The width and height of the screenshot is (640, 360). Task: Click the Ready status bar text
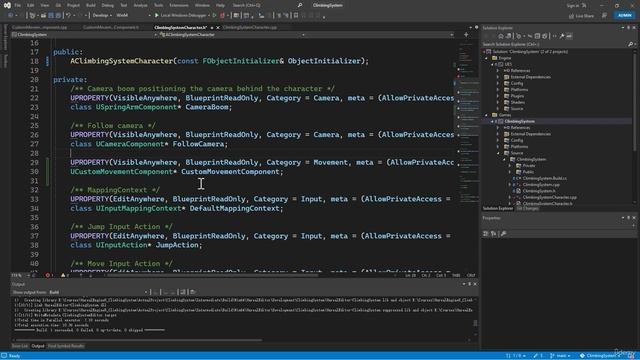pos(14,356)
